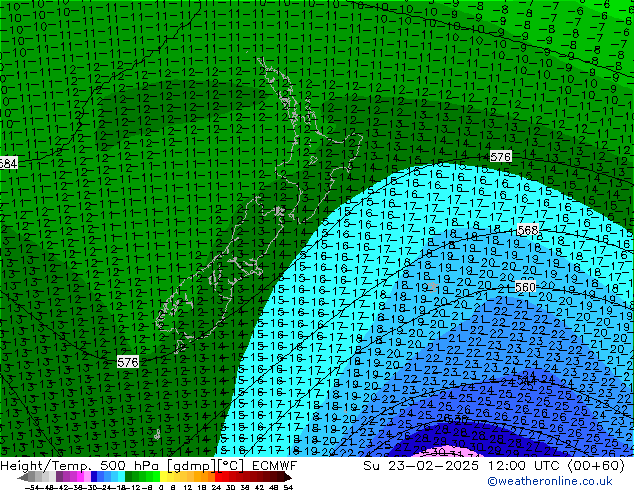Open the weatheronline.co.uk copyright link
Screen dimensions: 634x490
pyautogui.click(x=550, y=481)
